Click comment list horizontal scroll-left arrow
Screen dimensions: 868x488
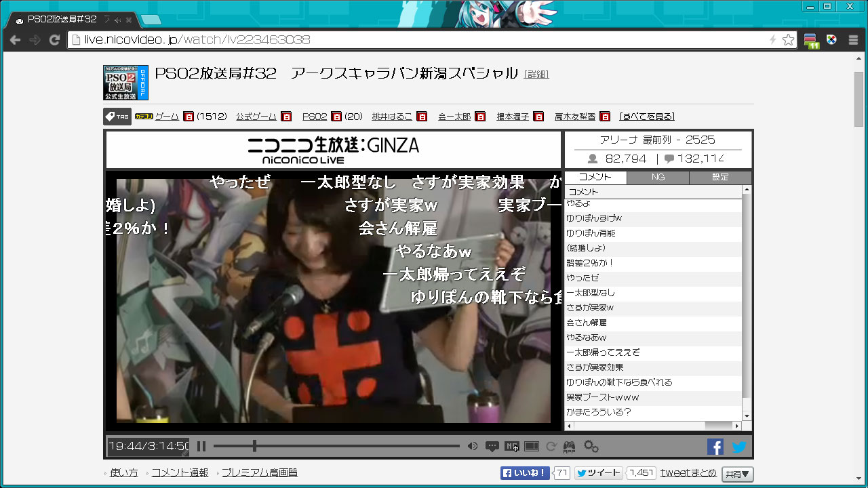[569, 426]
